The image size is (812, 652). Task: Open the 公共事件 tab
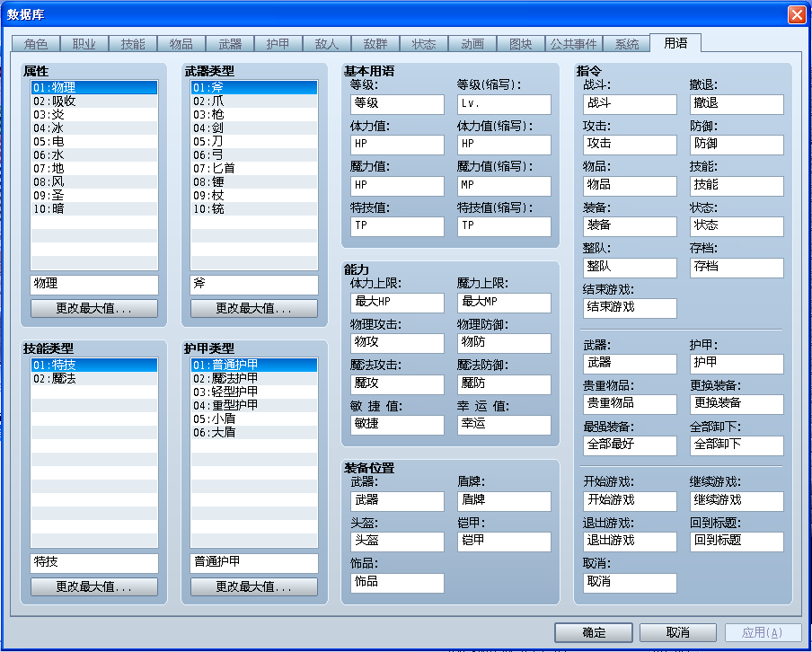pyautogui.click(x=574, y=44)
